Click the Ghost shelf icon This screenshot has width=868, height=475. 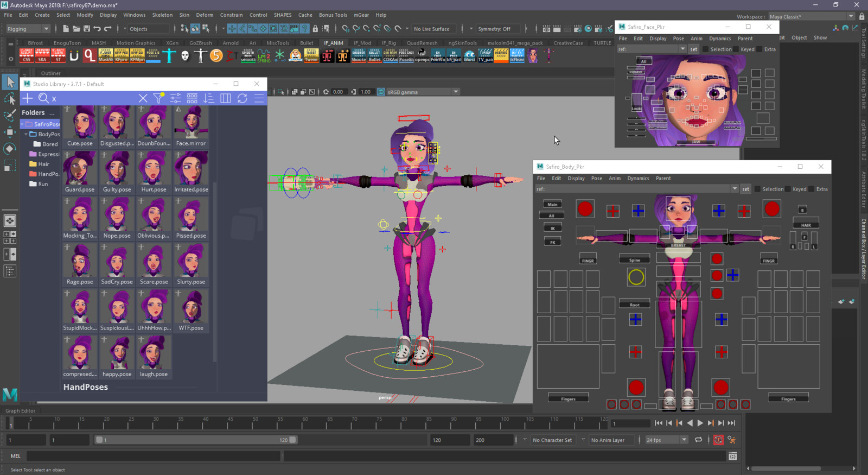[x=469, y=55]
